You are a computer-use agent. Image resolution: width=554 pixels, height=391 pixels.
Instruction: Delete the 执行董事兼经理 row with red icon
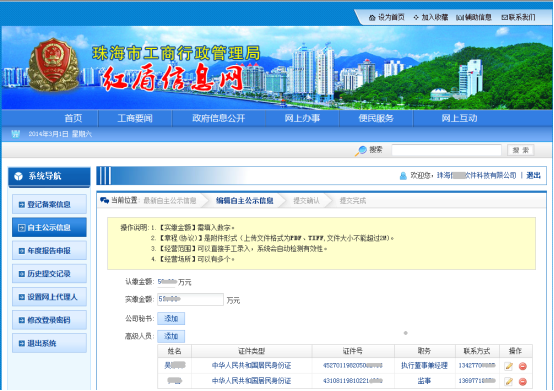tap(523, 366)
